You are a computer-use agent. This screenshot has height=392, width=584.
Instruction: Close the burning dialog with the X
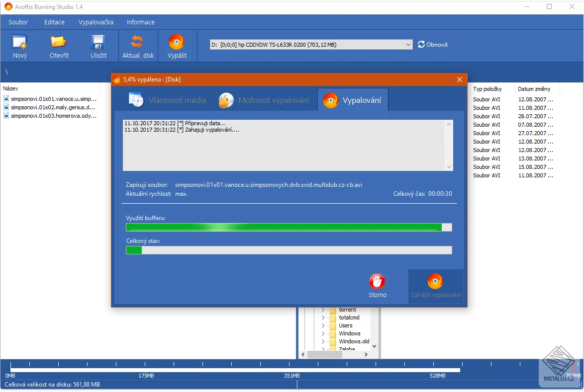tap(459, 79)
